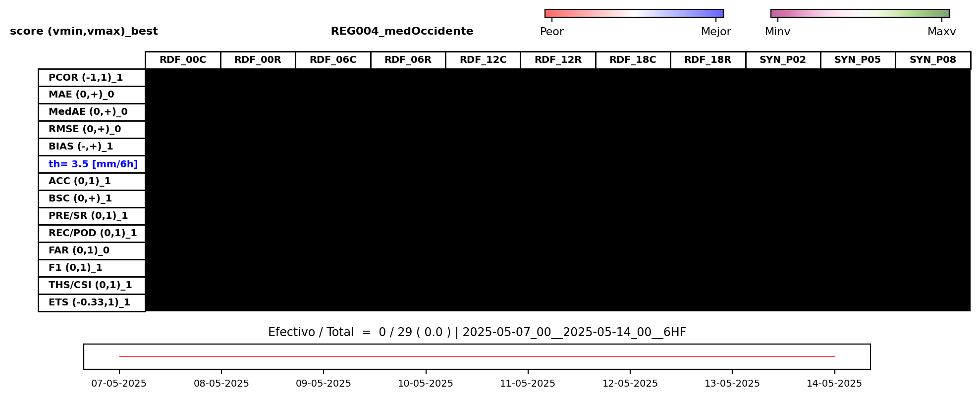Click the Maxv colorbar label
The image size is (980, 398).
(942, 32)
